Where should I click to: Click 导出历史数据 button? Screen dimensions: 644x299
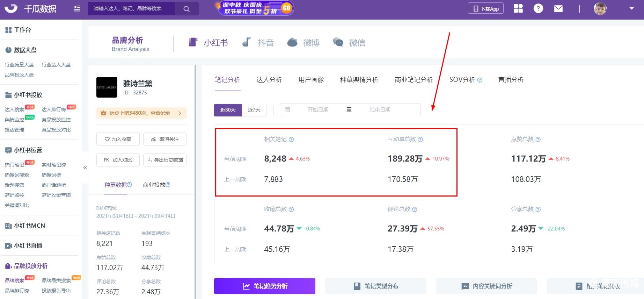coord(165,160)
